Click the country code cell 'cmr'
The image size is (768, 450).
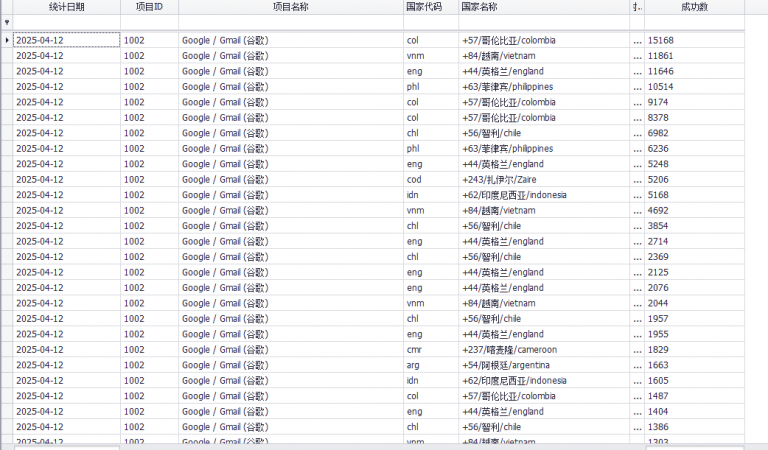pos(431,350)
